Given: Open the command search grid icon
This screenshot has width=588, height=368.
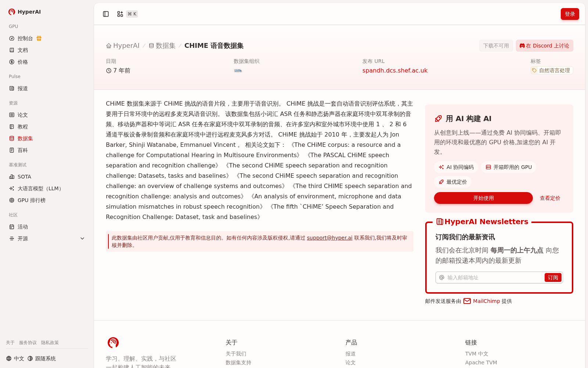Looking at the screenshot, I should tap(120, 14).
